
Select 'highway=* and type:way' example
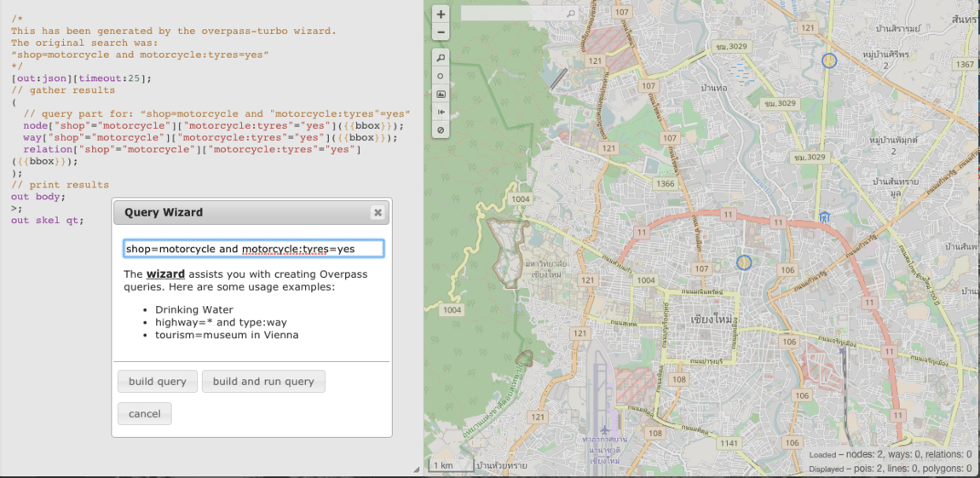point(222,322)
